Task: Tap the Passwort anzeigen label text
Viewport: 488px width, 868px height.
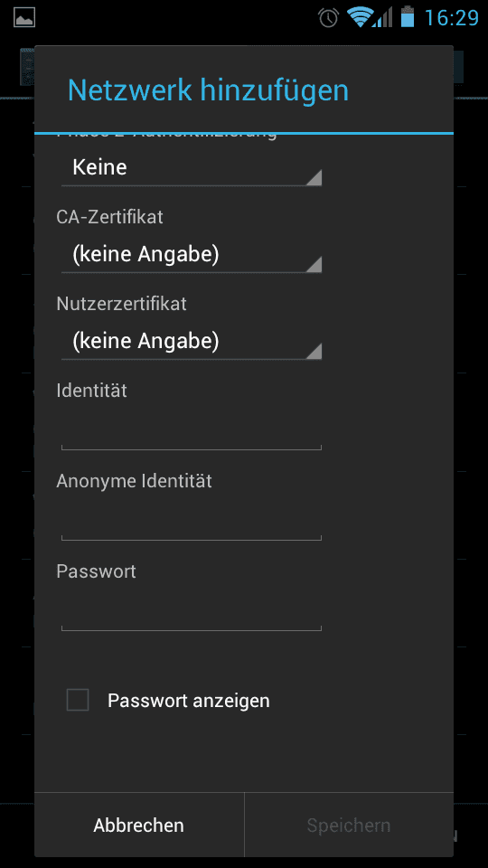Action: (189, 700)
